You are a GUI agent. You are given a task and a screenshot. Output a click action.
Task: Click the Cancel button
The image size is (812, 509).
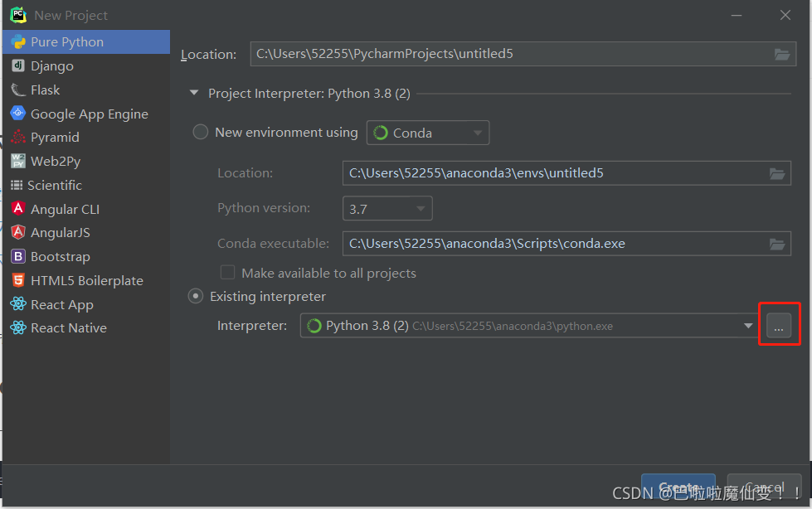click(x=765, y=487)
